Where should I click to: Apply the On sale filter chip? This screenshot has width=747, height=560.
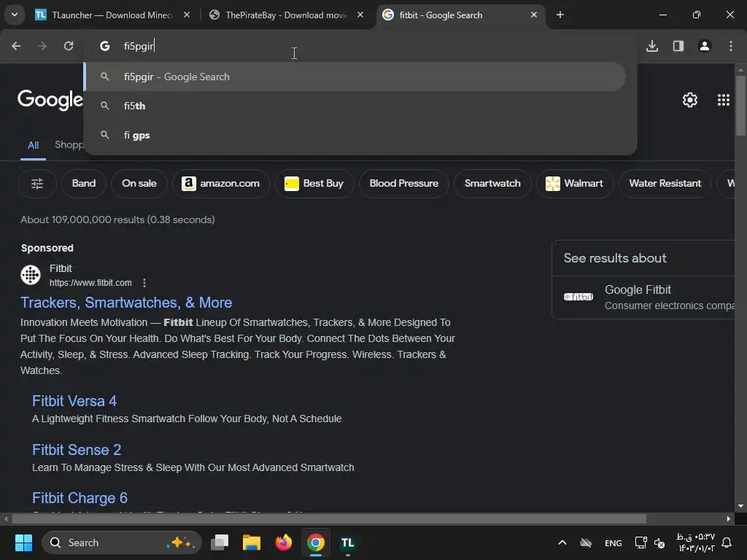click(x=139, y=183)
